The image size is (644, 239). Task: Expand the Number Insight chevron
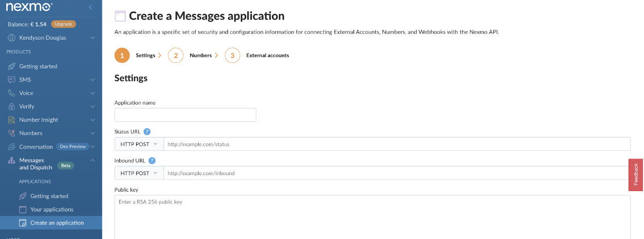coord(92,120)
